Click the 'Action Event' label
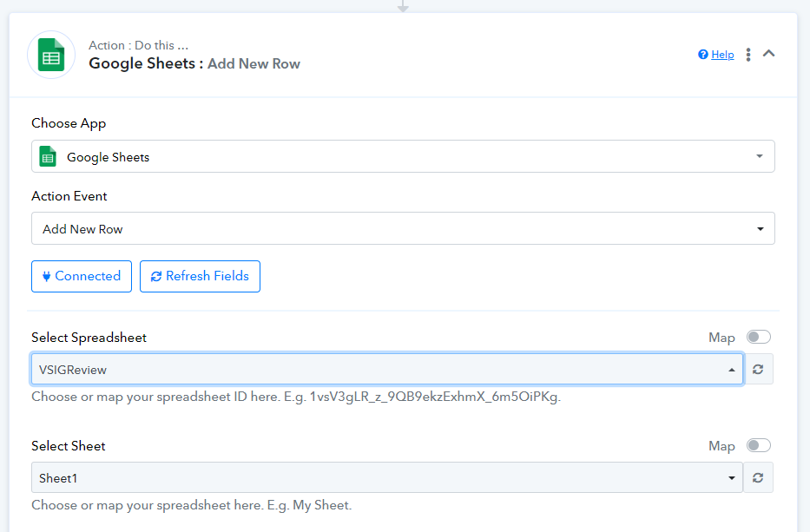Image resolution: width=810 pixels, height=532 pixels. tap(69, 196)
